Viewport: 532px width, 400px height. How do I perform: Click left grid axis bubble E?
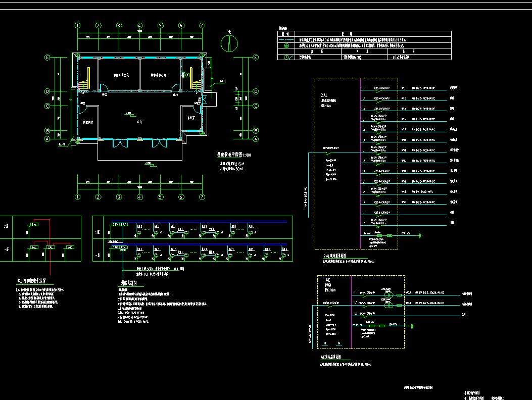point(48,58)
